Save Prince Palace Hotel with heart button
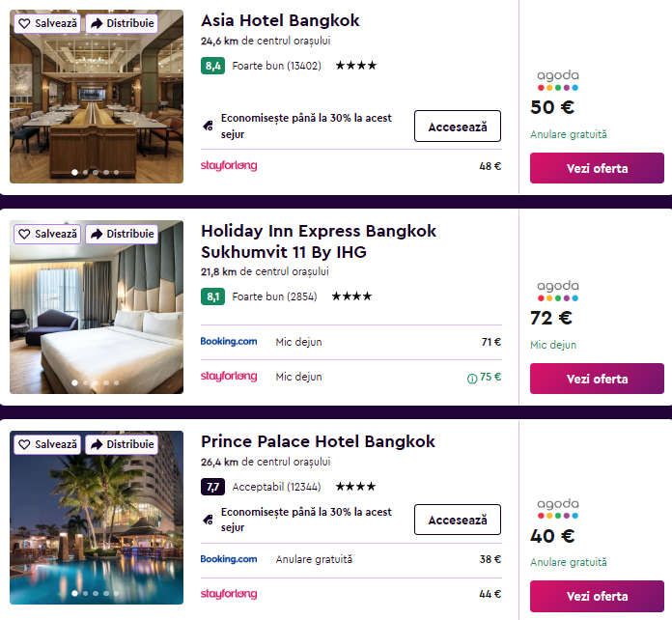672x620 pixels. coord(47,444)
